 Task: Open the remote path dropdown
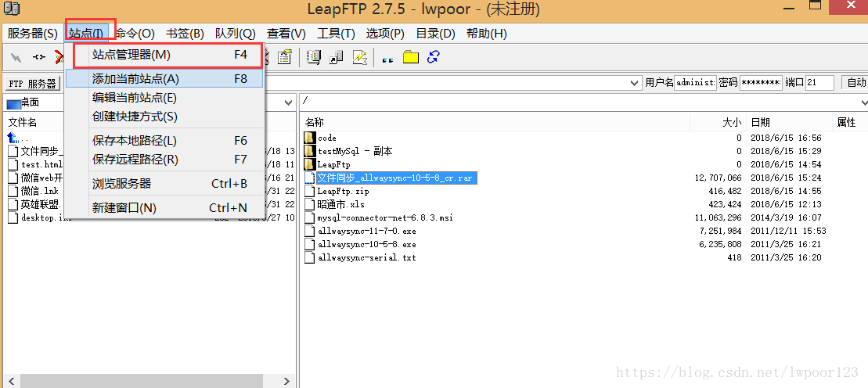tap(863, 102)
